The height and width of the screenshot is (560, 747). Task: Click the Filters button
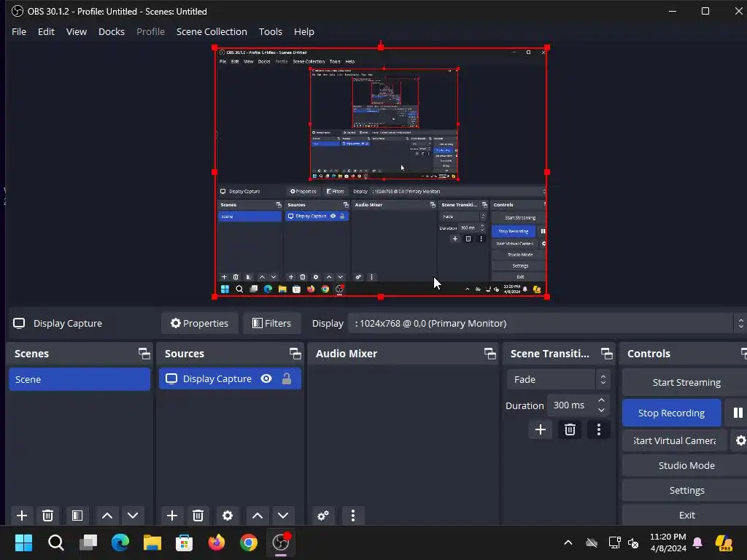tap(271, 323)
